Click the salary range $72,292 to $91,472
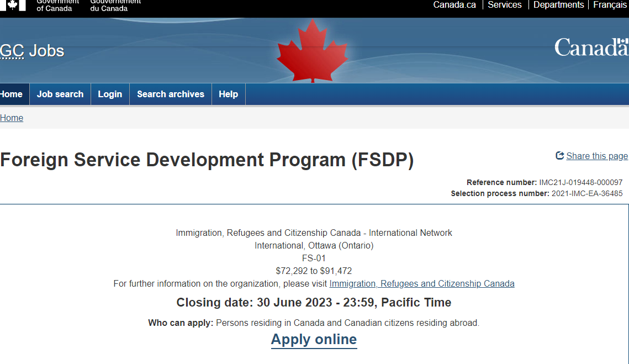The height and width of the screenshot is (364, 629). pyautogui.click(x=314, y=271)
